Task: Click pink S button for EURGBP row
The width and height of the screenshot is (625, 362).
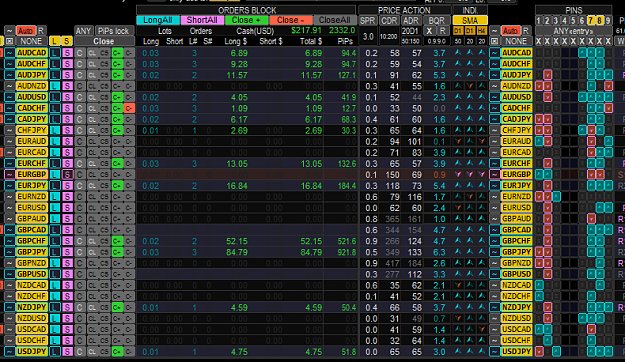Action: pyautogui.click(x=67, y=175)
